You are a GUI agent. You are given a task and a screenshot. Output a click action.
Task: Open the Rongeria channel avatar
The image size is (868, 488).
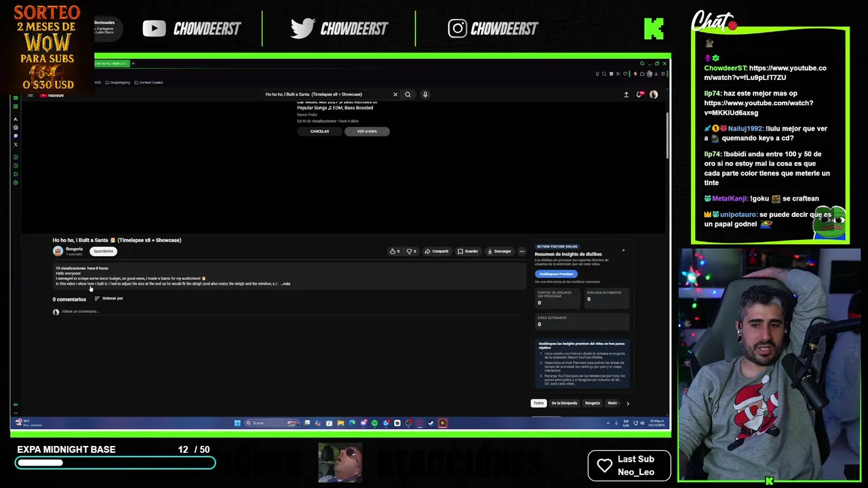[x=58, y=251]
